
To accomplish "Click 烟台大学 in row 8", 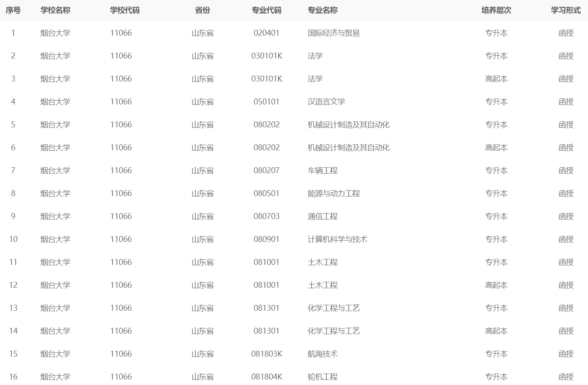I will click(x=56, y=194).
